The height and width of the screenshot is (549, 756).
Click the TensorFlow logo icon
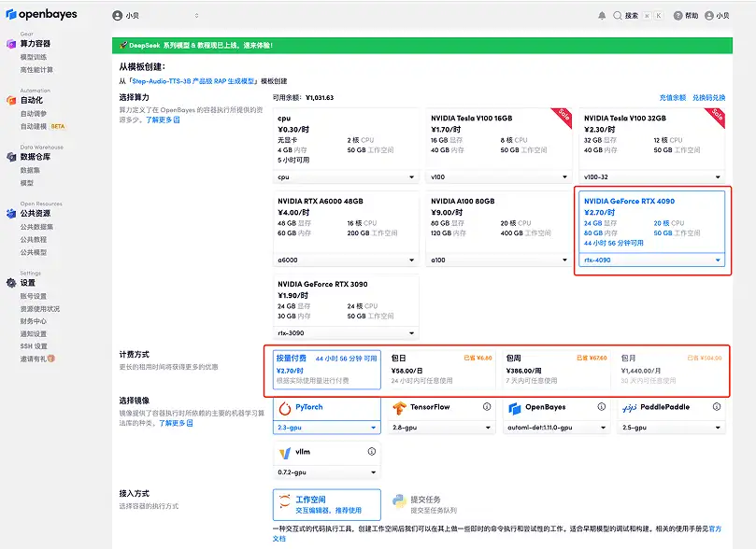pyautogui.click(x=399, y=408)
